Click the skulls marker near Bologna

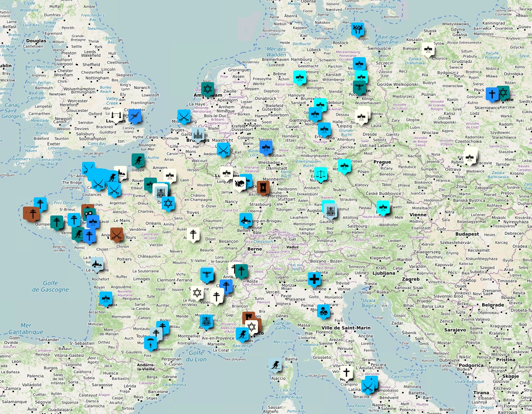pyautogui.click(x=323, y=311)
